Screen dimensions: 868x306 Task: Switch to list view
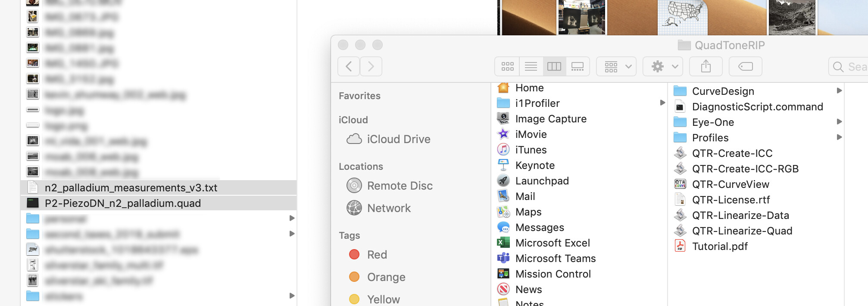pyautogui.click(x=531, y=66)
